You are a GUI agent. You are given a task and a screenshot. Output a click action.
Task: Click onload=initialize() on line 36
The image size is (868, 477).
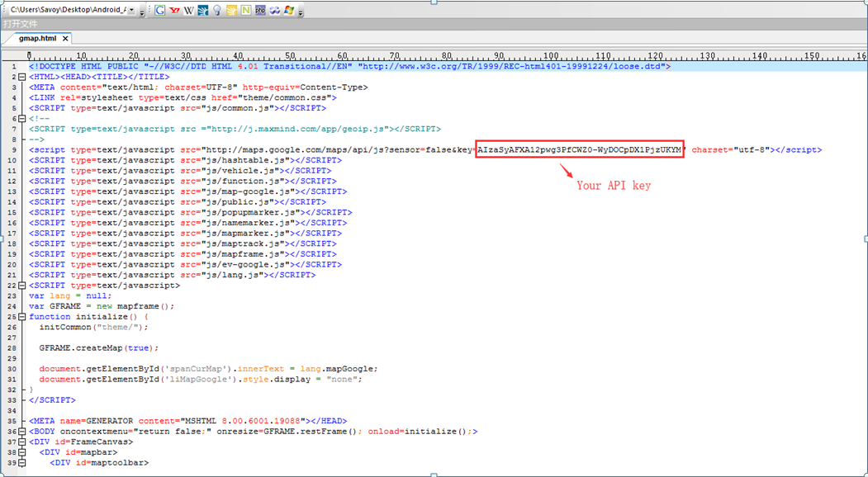click(x=420, y=432)
